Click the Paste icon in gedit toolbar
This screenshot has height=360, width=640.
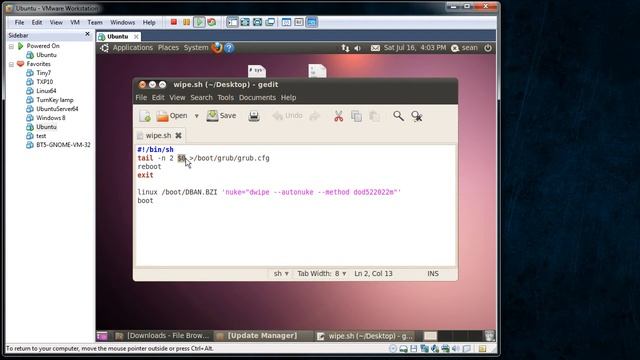pyautogui.click(x=374, y=116)
